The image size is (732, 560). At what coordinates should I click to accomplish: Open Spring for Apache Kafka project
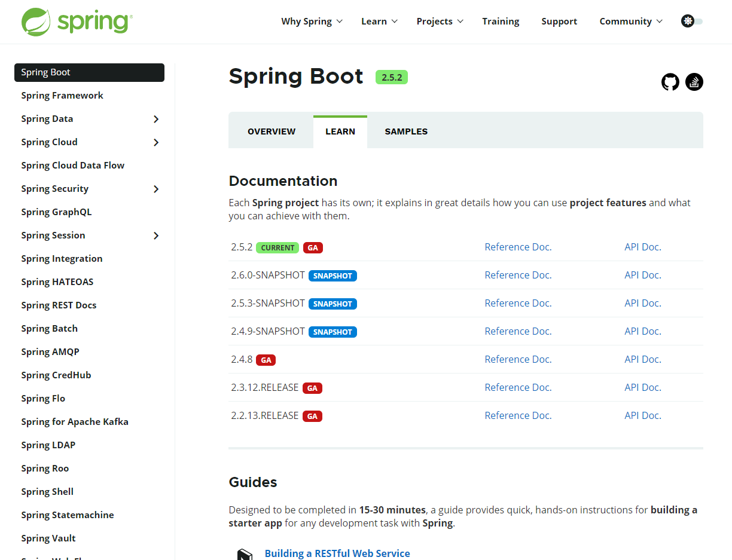tap(75, 422)
